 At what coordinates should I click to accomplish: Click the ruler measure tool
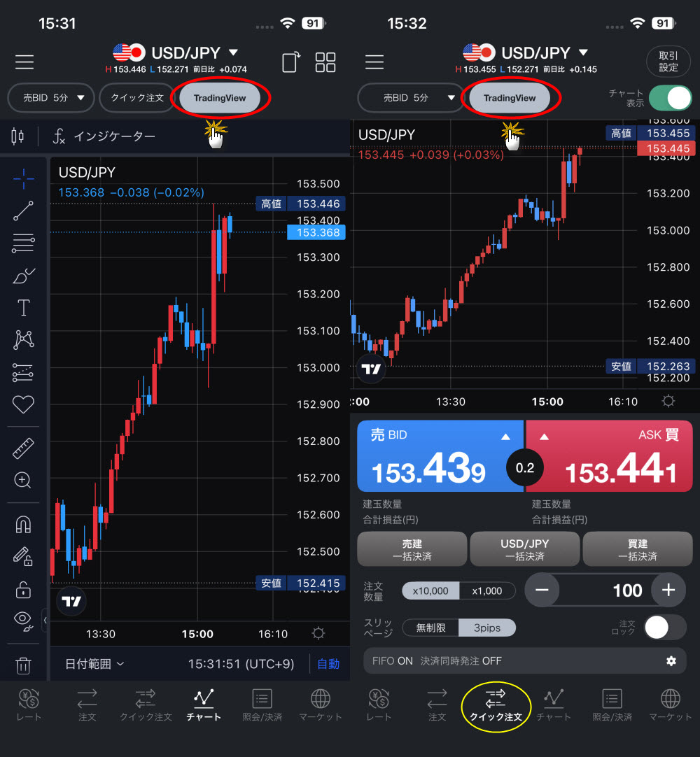coord(23,448)
